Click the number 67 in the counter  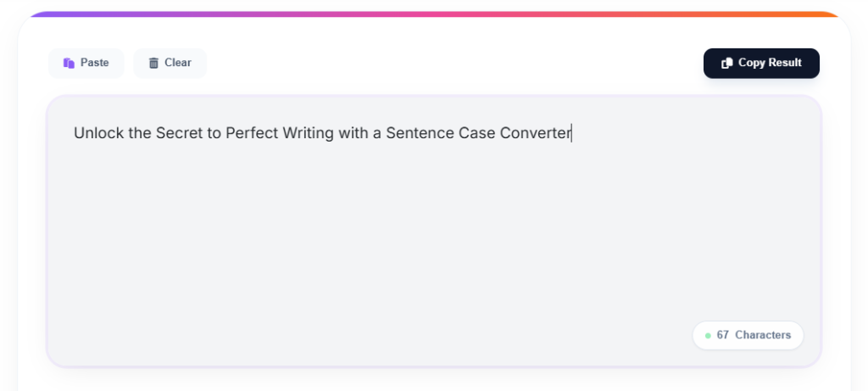[722, 335]
